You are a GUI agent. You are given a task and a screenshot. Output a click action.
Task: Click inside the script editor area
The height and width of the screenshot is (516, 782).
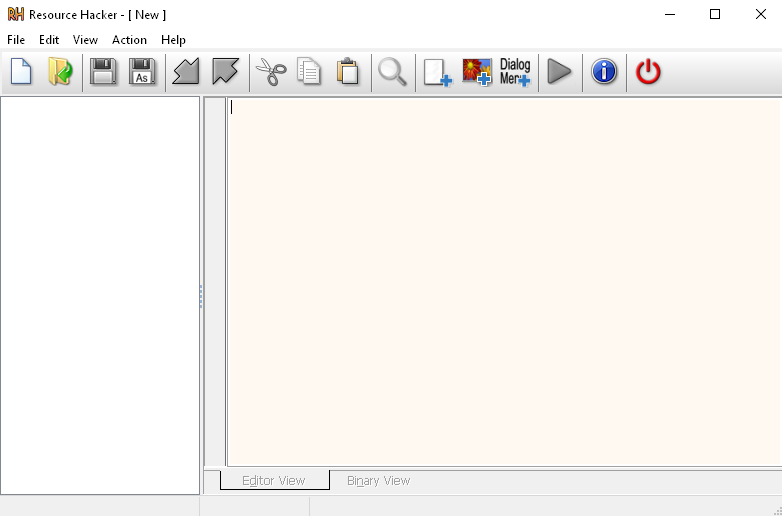500,280
